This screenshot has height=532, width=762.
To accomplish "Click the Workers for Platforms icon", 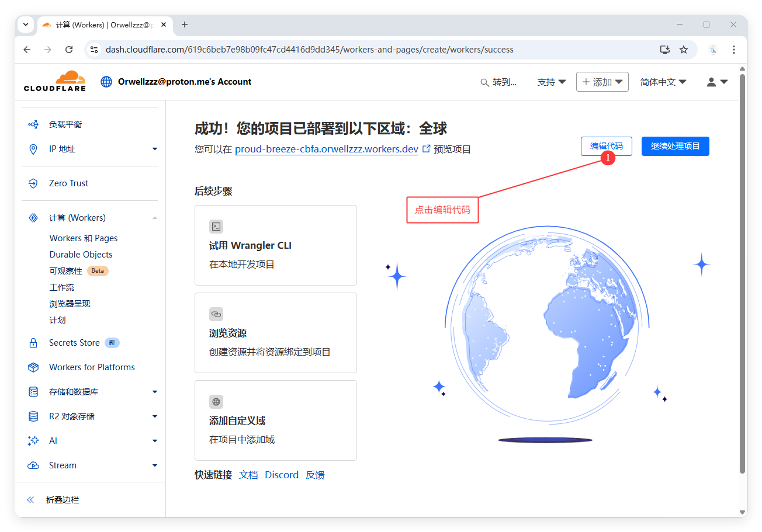I will click(x=33, y=367).
